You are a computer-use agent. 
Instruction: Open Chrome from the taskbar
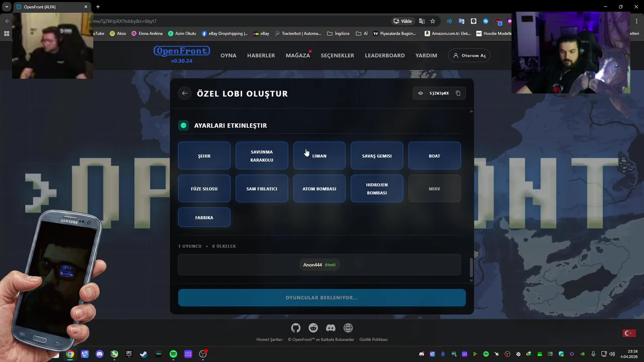click(x=70, y=354)
